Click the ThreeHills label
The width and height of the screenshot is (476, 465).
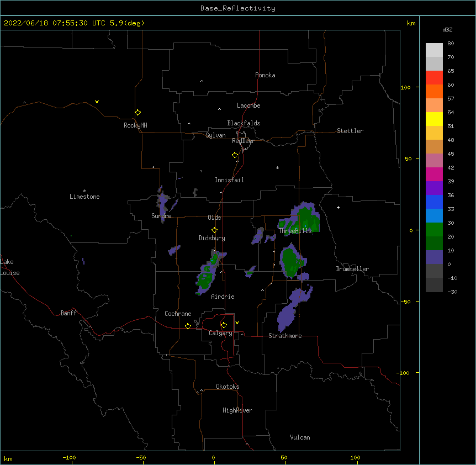click(295, 231)
